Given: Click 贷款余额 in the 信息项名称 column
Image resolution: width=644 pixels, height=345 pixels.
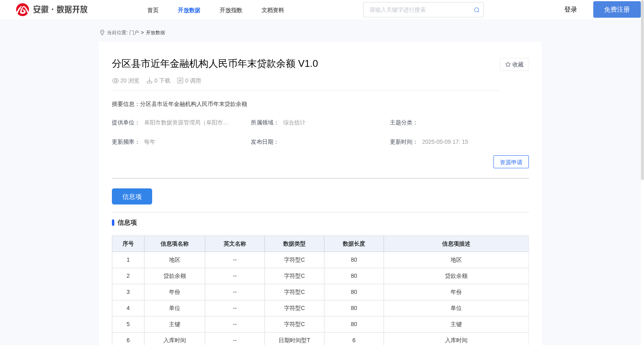Looking at the screenshot, I should (175, 276).
